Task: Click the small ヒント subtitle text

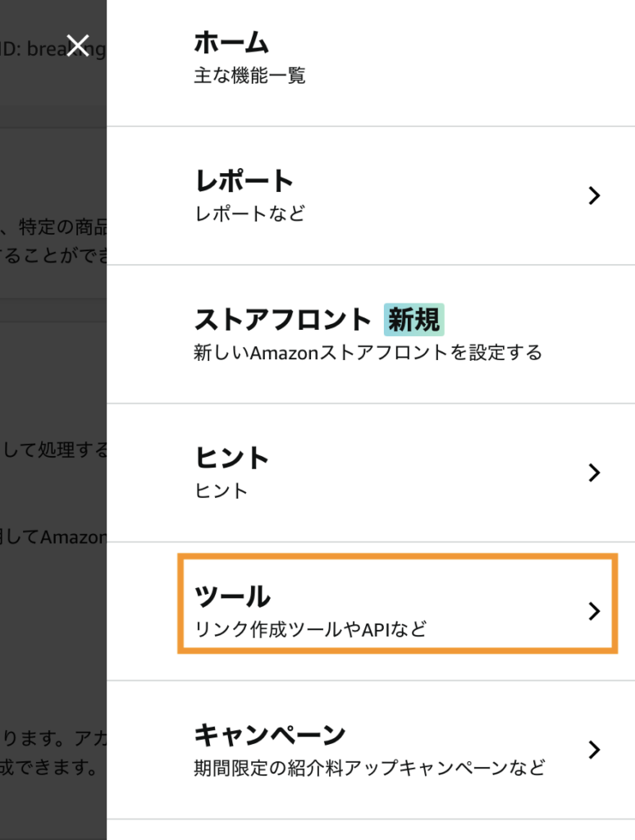Action: coord(221,491)
